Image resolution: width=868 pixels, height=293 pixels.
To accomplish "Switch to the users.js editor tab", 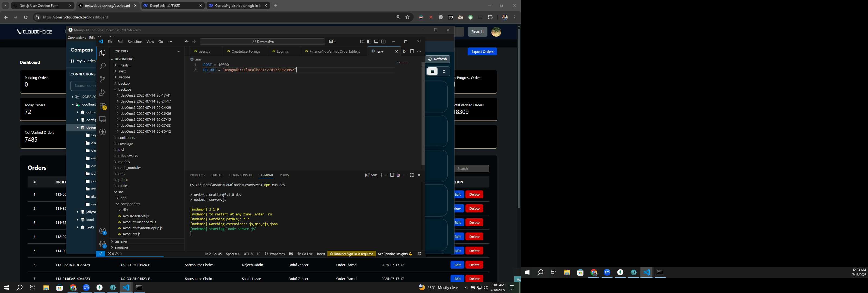I will (x=204, y=51).
